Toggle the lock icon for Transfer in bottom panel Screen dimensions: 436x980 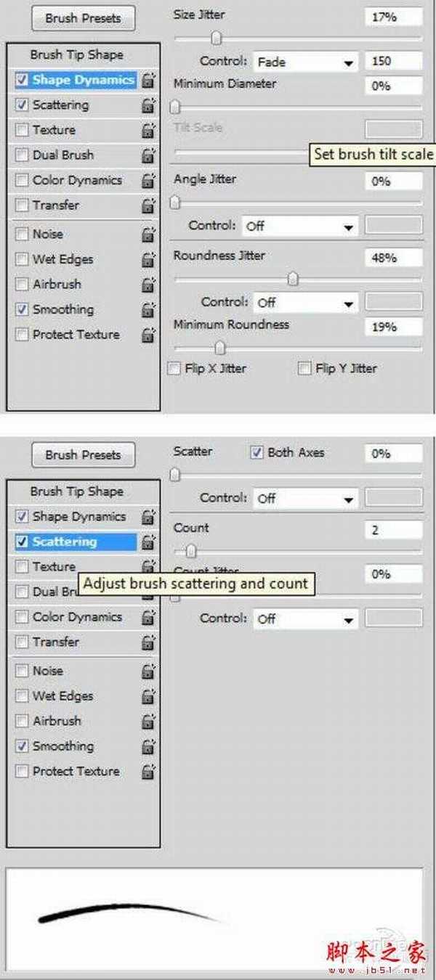[149, 642]
